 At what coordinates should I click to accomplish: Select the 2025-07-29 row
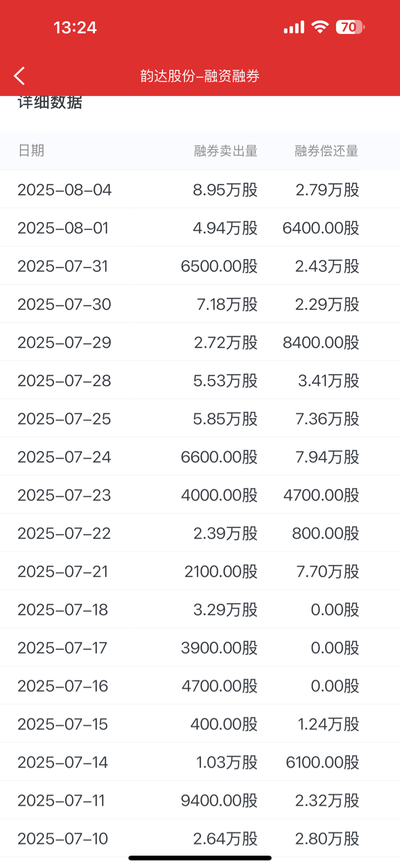point(200,342)
